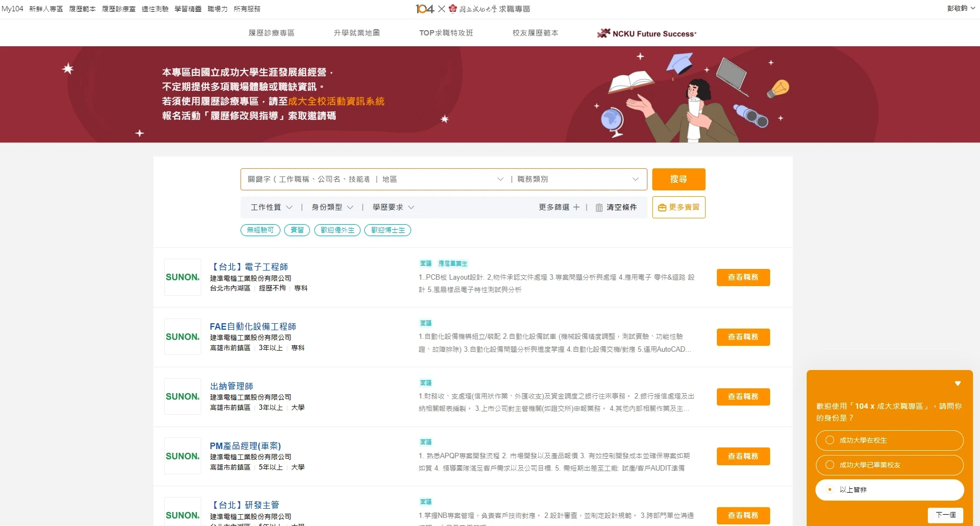Open 職場力 in top menu

point(217,9)
